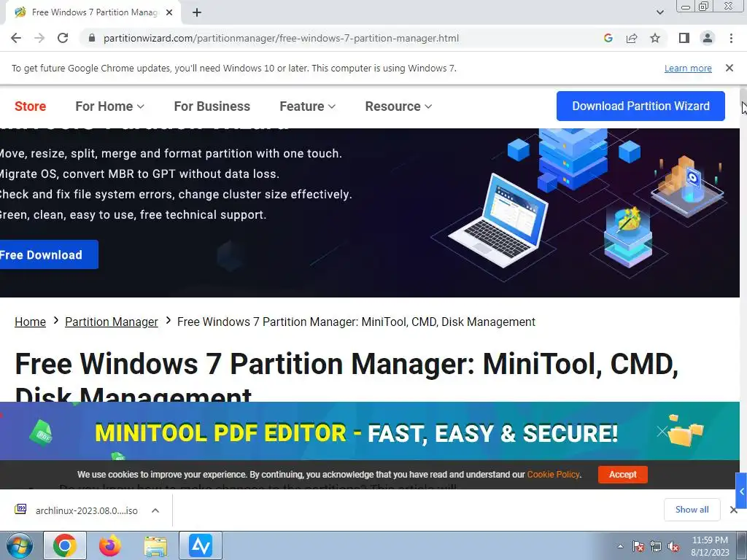Image resolution: width=747 pixels, height=560 pixels.
Task: Expand the Feature menu
Action: (x=307, y=106)
